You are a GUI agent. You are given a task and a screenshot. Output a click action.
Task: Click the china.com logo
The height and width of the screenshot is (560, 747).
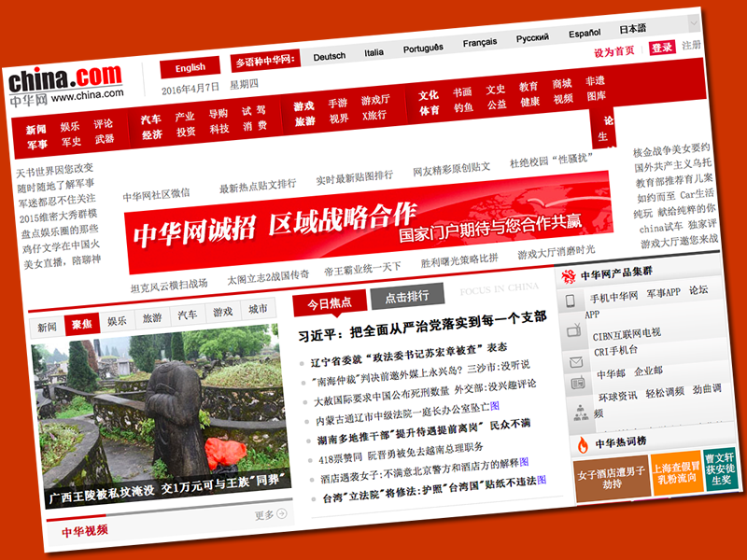pos(65,85)
